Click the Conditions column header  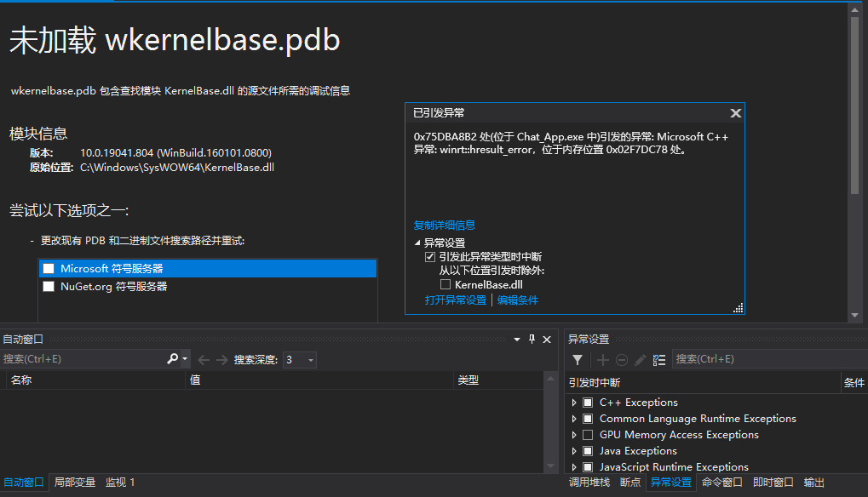854,383
